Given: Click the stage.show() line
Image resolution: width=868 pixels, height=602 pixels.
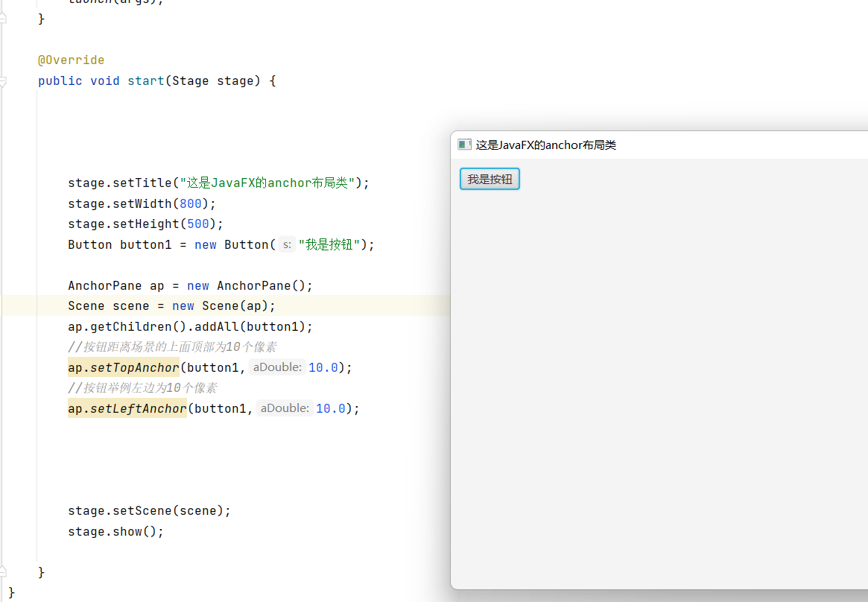Looking at the screenshot, I should (x=115, y=532).
